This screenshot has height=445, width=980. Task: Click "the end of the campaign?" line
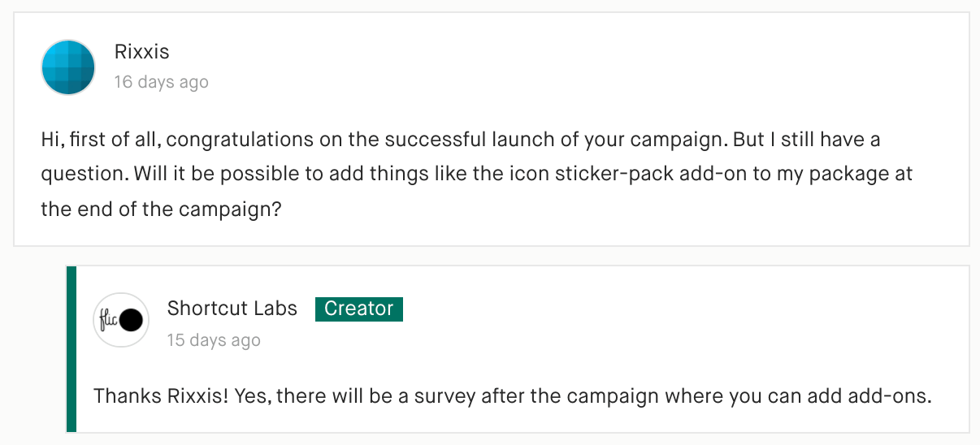coord(162,209)
